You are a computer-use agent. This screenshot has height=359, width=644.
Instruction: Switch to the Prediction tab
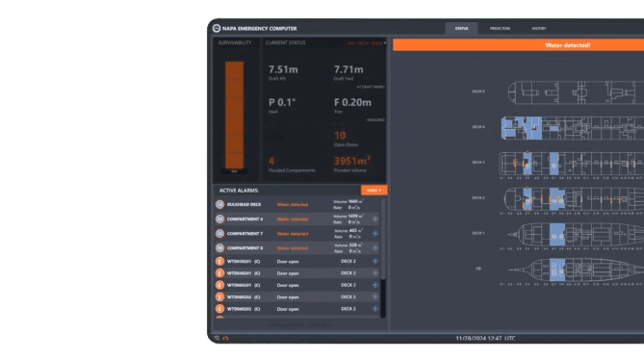(500, 28)
